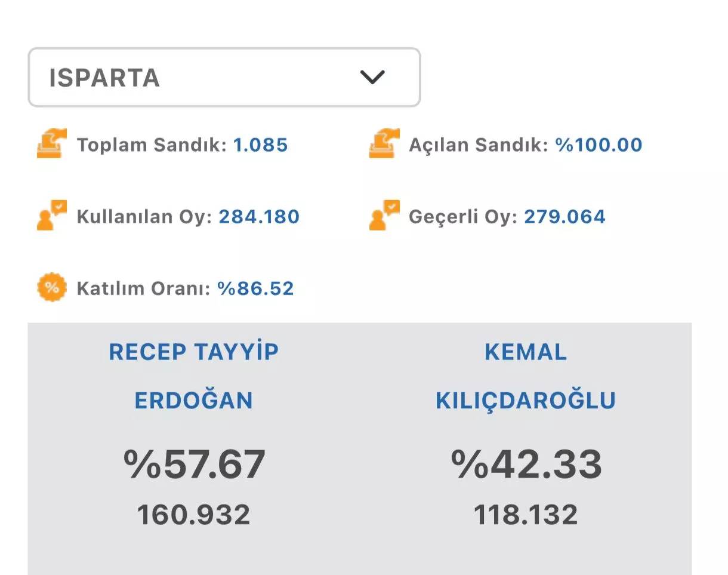
Task: Click the Katılım Oranı value %86.52
Action: coord(255,289)
